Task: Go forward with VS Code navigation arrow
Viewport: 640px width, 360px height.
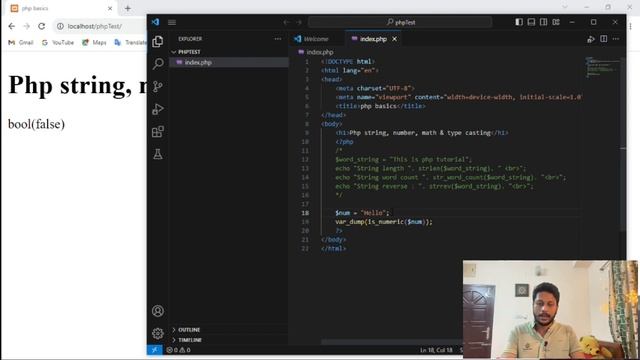Action: coord(299,22)
